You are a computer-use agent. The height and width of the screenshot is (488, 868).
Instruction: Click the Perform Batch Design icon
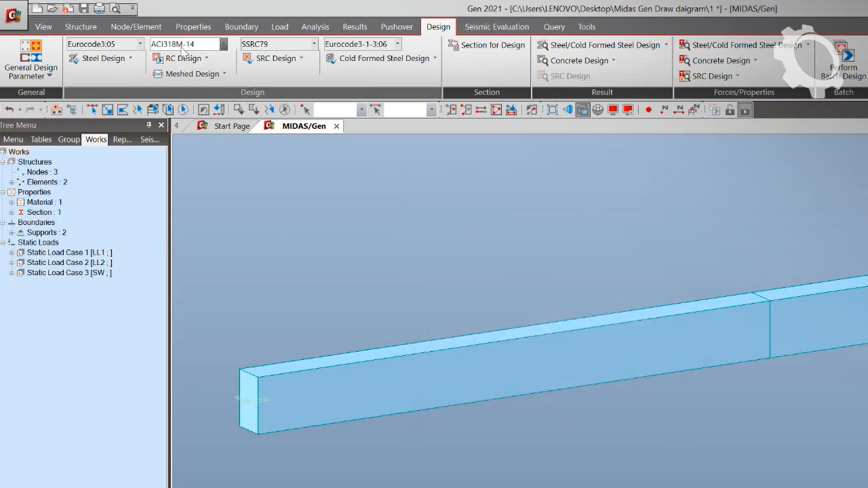(844, 52)
